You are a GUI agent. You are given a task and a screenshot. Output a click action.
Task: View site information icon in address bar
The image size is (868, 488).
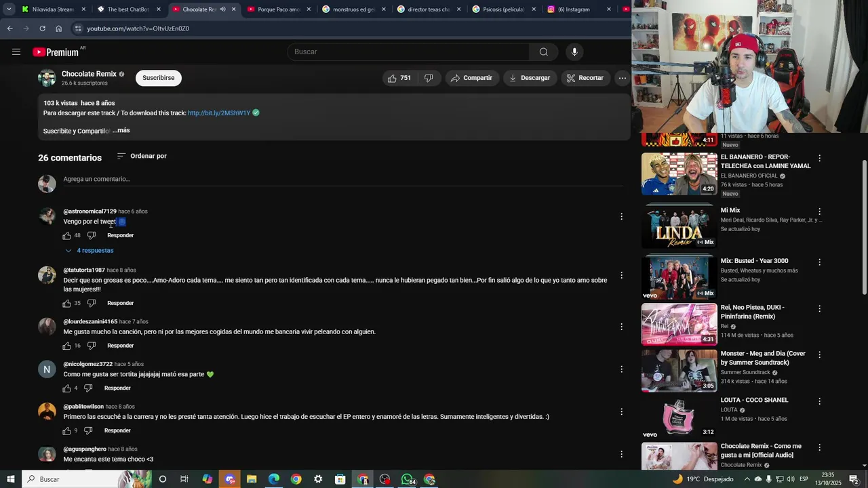78,28
